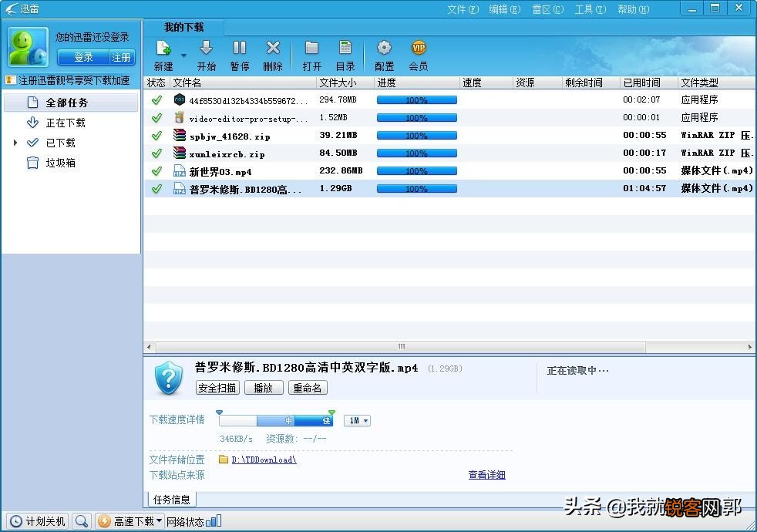Click the 打开 open file icon
This screenshot has height=532, width=757.
click(x=312, y=49)
